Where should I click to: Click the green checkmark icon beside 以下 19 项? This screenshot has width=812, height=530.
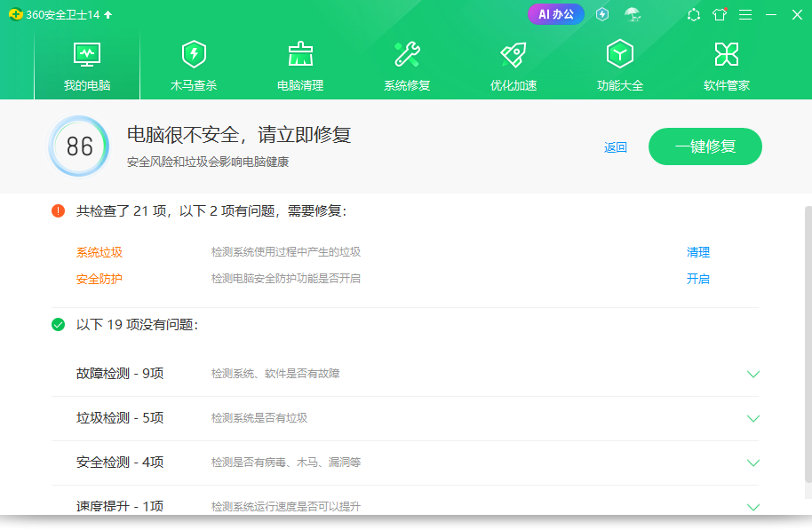[58, 325]
